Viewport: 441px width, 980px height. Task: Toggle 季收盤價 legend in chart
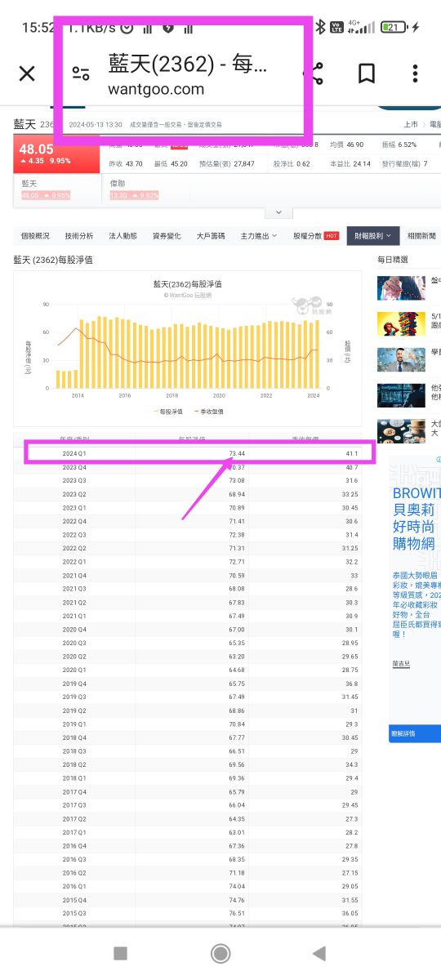coord(206,412)
